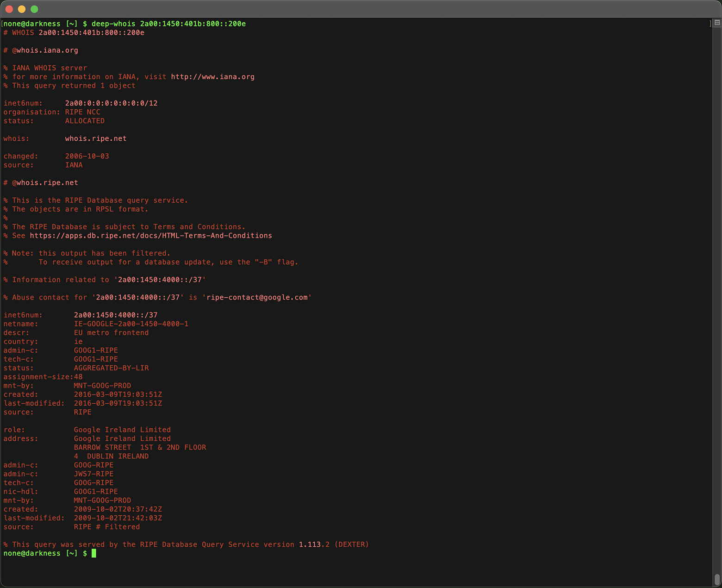Viewport: 722px width, 588px height.
Task: Select the inet6num value 2a00:1450:4000::/37
Action: pyautogui.click(x=115, y=315)
